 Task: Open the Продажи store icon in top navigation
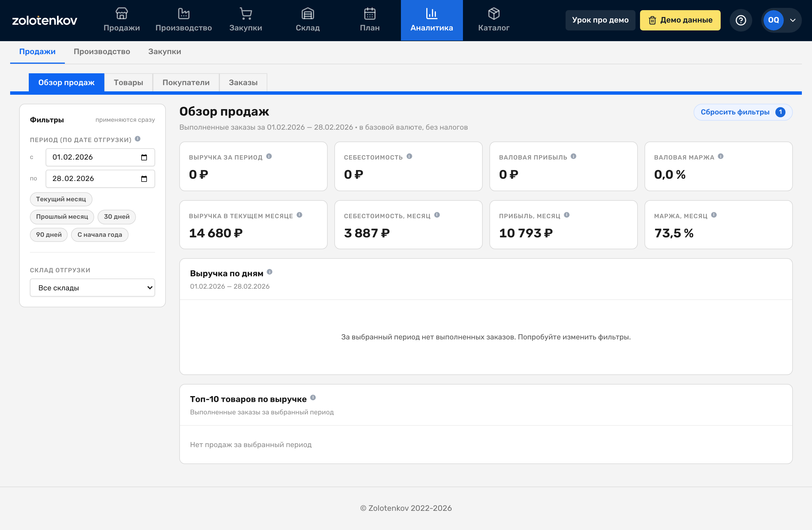(x=122, y=14)
